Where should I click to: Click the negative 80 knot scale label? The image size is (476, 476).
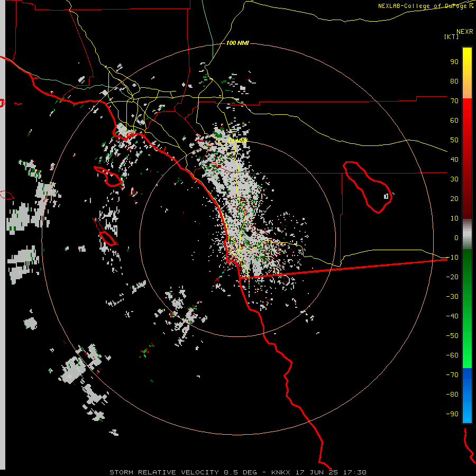click(452, 395)
